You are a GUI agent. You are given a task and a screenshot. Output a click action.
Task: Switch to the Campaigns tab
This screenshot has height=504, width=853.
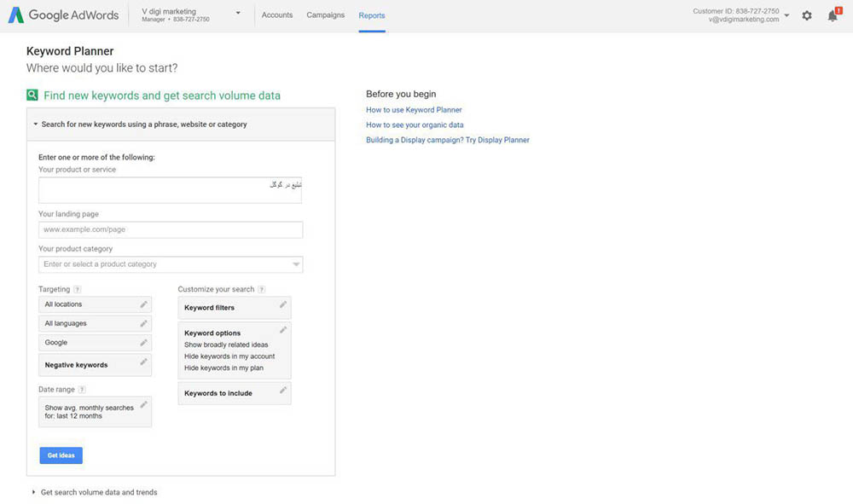325,14
